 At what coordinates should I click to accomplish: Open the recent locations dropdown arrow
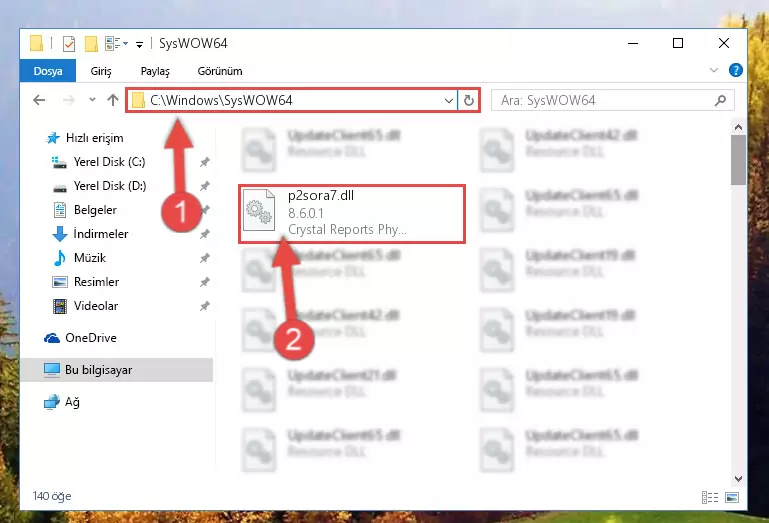[x=92, y=100]
